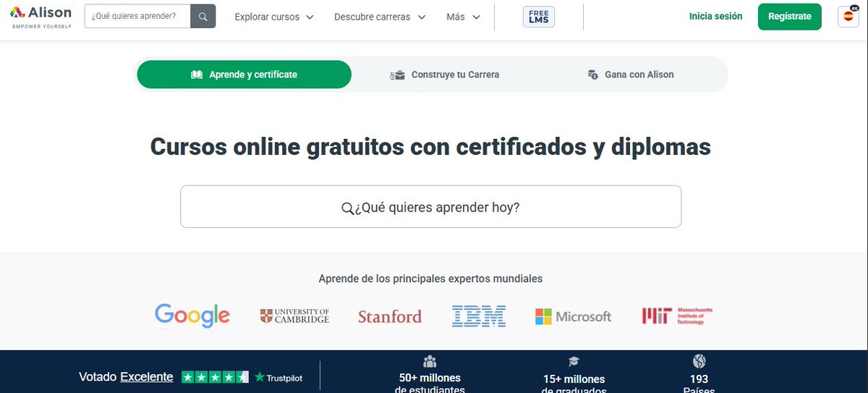Click the Trustpilot five-star rating
This screenshot has width=868, height=393.
215,377
